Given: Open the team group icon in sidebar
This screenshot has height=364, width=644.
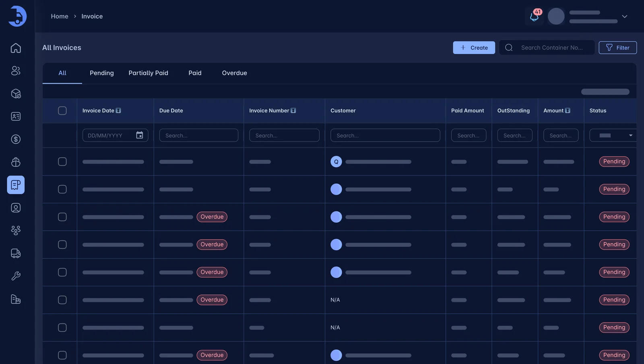Looking at the screenshot, I should coord(16,230).
